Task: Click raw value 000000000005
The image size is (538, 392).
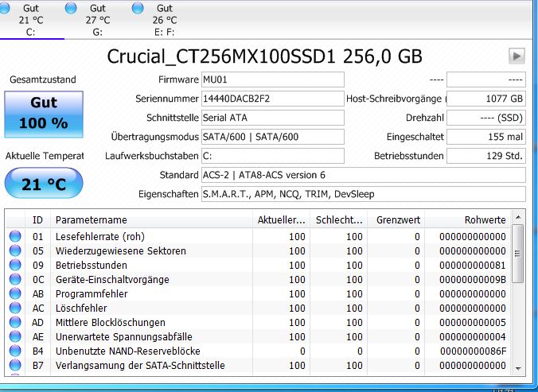Action: [473, 323]
